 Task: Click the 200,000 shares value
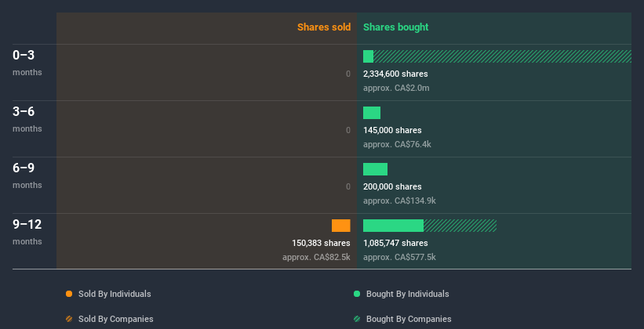392,186
